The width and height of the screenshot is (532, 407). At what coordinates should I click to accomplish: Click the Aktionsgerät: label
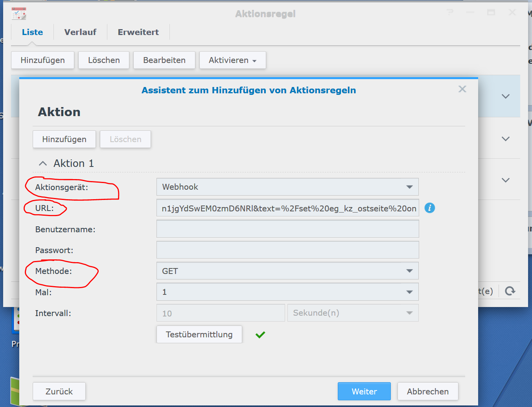(62, 187)
